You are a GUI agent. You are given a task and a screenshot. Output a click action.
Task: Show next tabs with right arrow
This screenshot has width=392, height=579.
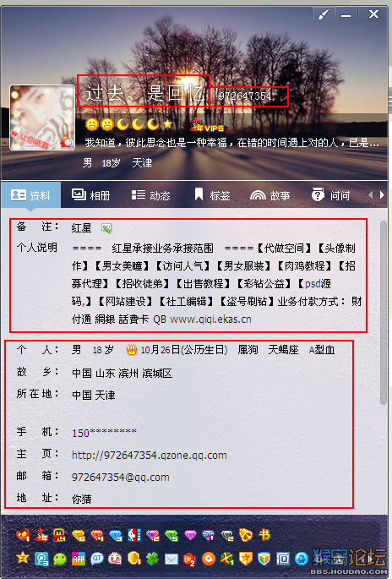(382, 194)
